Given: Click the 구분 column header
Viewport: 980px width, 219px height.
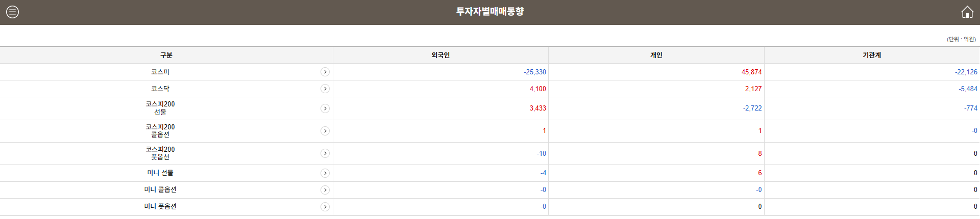Looking at the screenshot, I should click(166, 55).
